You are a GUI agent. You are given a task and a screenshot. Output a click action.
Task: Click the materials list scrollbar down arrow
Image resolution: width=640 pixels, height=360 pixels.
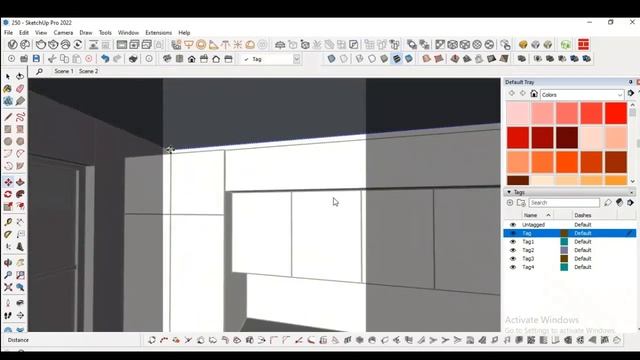tap(633, 181)
